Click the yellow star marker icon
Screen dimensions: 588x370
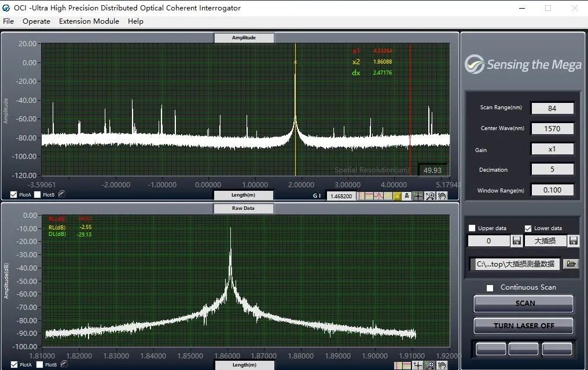(x=397, y=196)
